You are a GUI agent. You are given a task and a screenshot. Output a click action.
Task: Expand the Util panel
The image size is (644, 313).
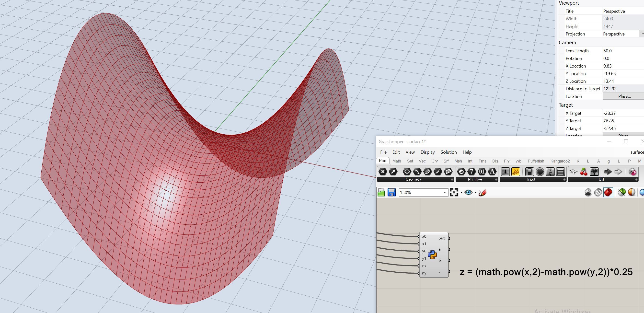pos(636,179)
